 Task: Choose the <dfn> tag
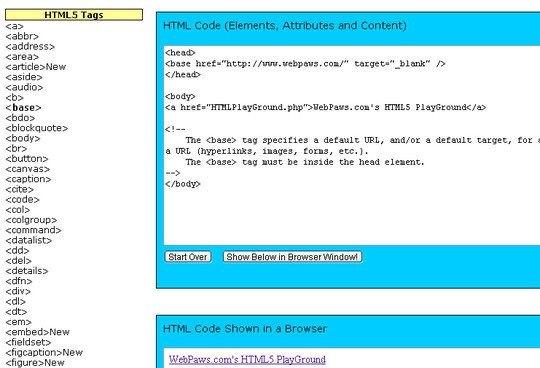19,281
